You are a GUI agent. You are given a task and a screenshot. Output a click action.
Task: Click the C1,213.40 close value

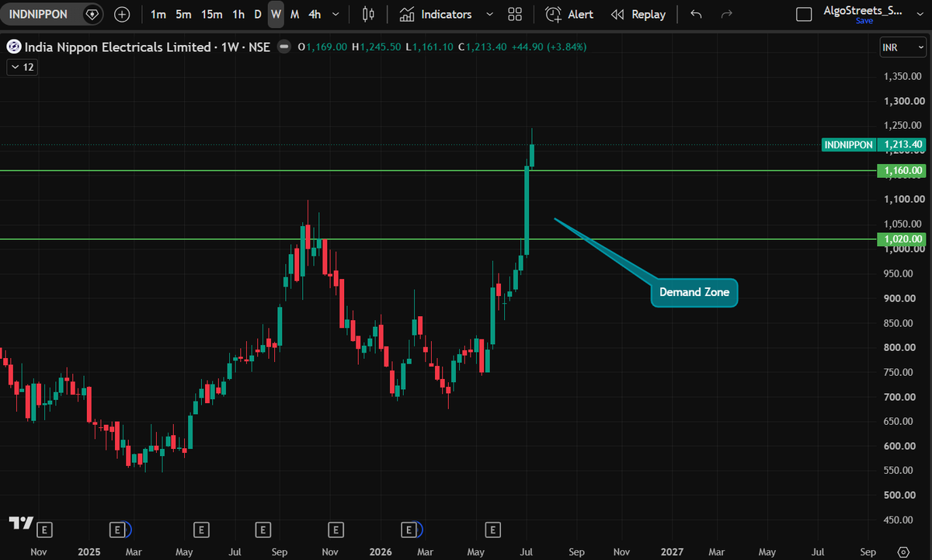point(484,47)
